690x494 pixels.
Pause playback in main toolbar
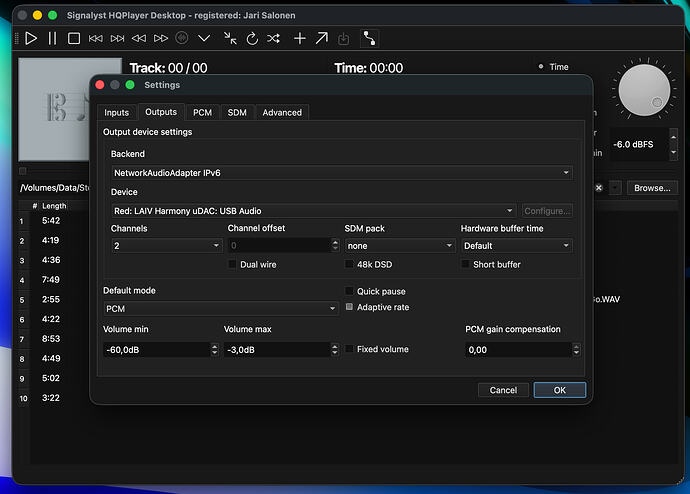52,39
